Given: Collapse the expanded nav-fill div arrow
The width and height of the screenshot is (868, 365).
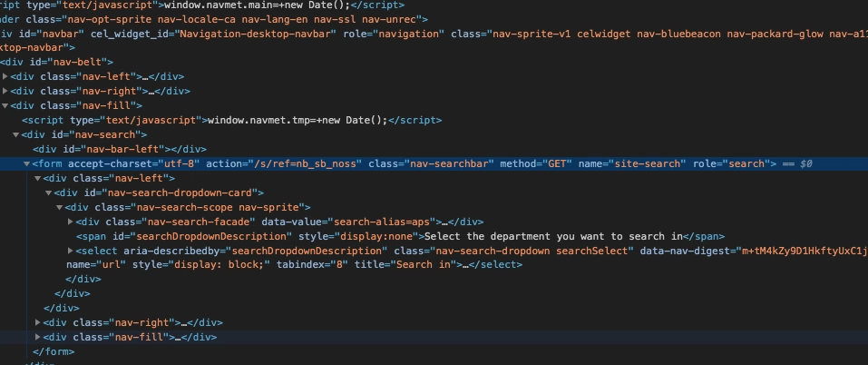Looking at the screenshot, I should click(6, 105).
